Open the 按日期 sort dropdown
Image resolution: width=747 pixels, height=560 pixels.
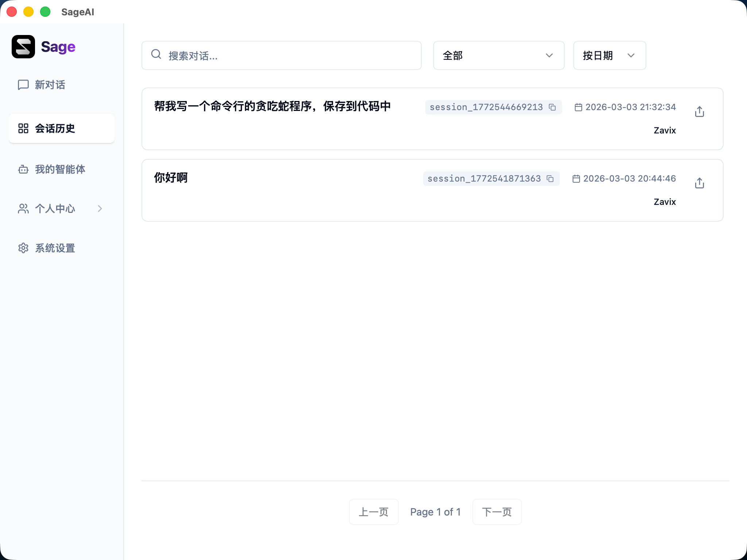[609, 55]
